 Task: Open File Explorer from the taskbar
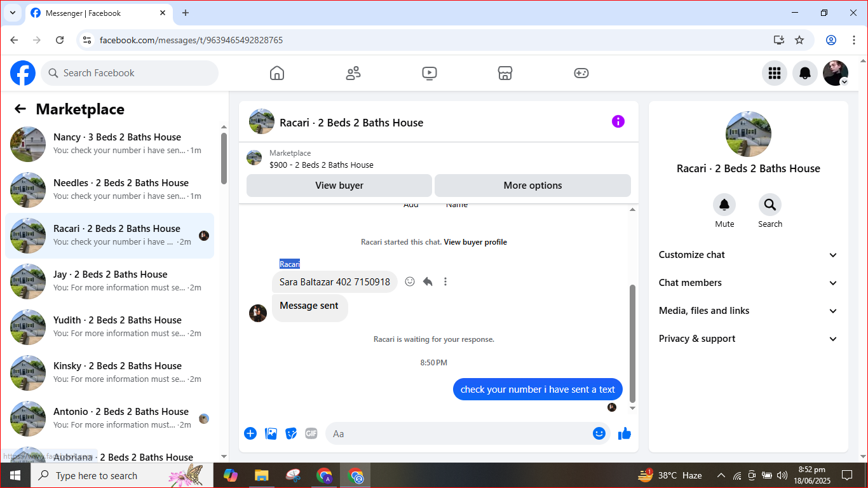(261, 475)
